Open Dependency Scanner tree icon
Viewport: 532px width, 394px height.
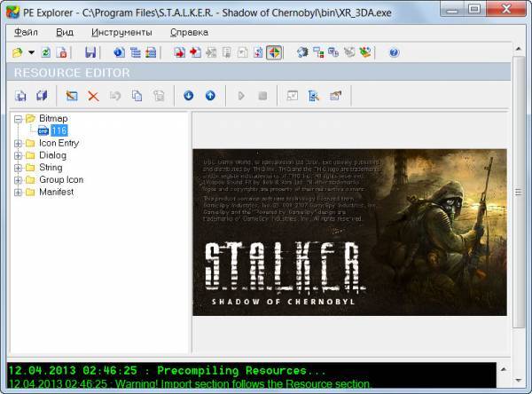coord(318,52)
